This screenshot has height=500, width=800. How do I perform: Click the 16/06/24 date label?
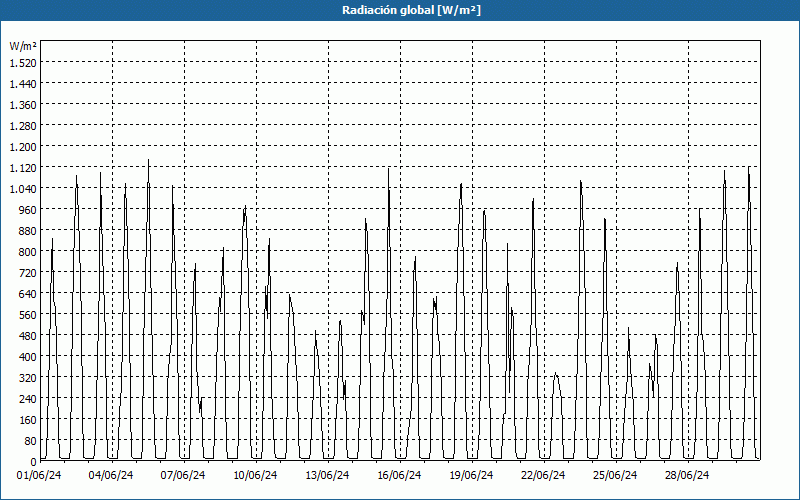(399, 476)
